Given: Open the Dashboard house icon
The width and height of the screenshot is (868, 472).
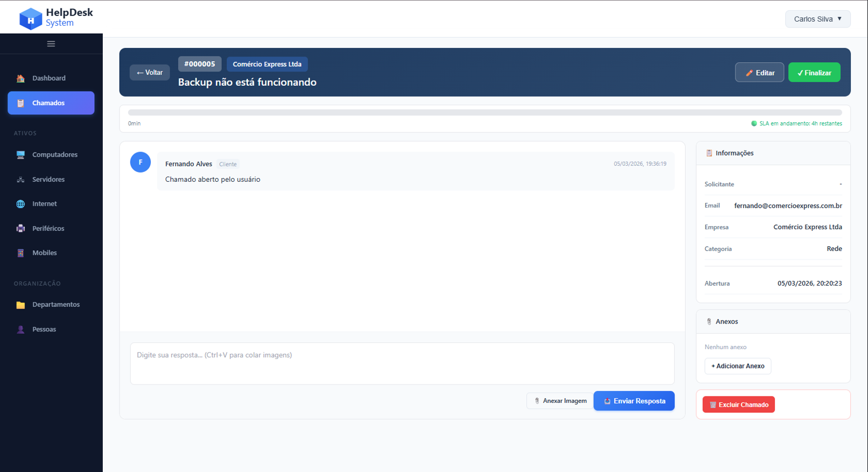Looking at the screenshot, I should pyautogui.click(x=21, y=78).
